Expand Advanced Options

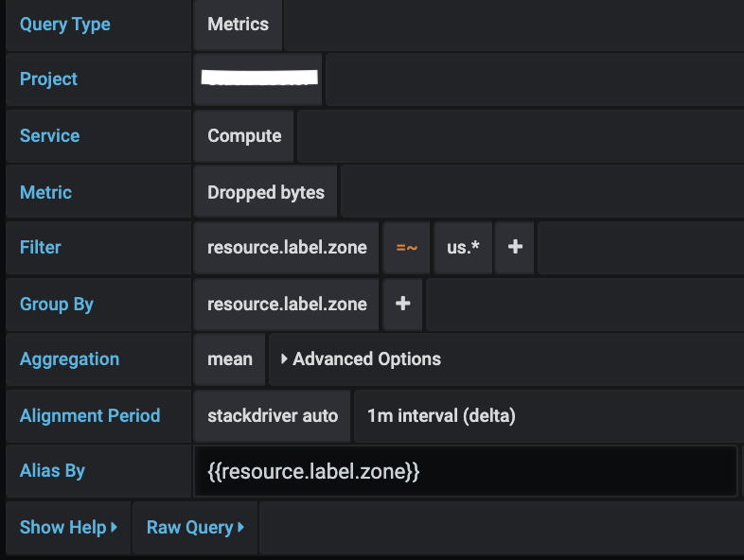361,359
